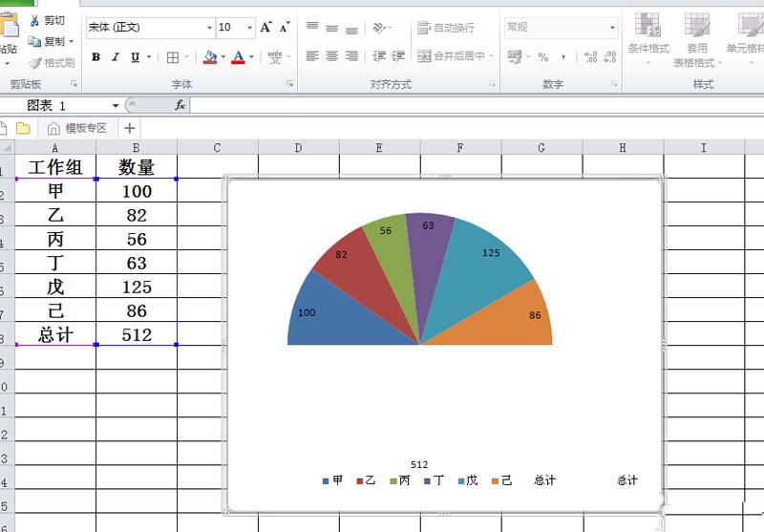Viewport: 764px width, 532px height.
Task: Open 套用表格格式 table styles
Action: click(x=697, y=40)
